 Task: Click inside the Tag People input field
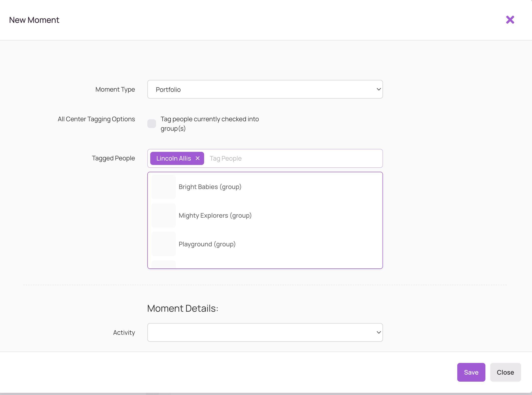267,158
